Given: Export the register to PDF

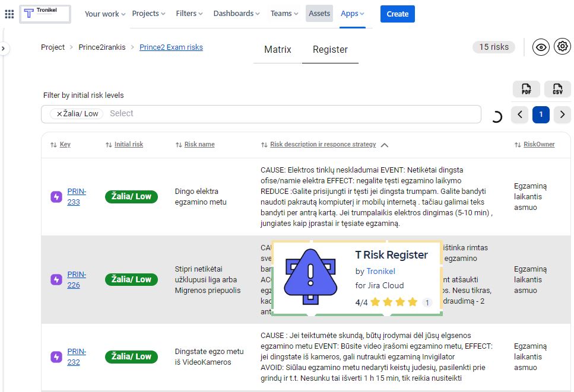Looking at the screenshot, I should click(x=526, y=89).
